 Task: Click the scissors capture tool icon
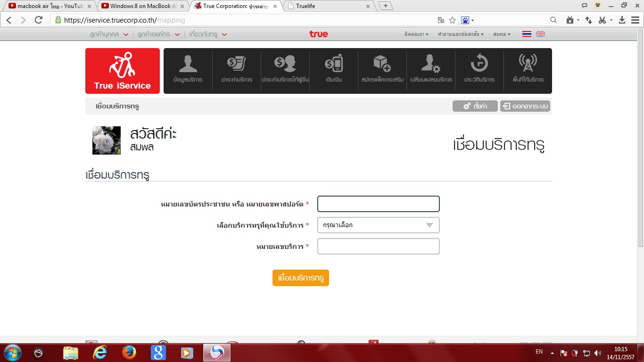tap(602, 20)
